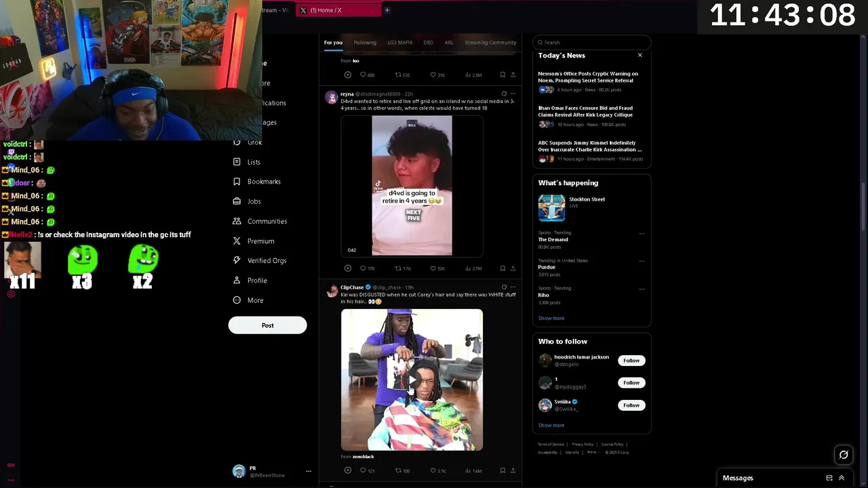Switch to the Following tab
Screen dimensions: 868x488
(365, 43)
